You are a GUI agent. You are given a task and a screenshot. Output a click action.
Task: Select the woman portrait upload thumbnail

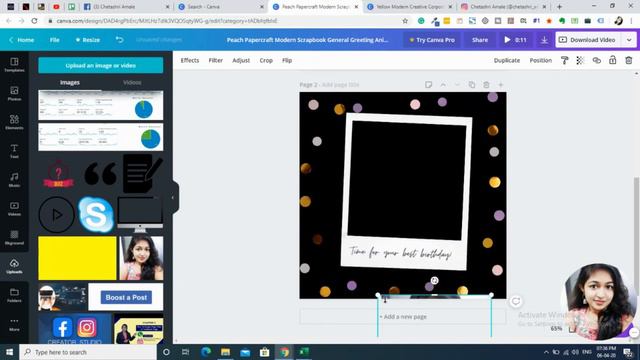[x=141, y=258]
